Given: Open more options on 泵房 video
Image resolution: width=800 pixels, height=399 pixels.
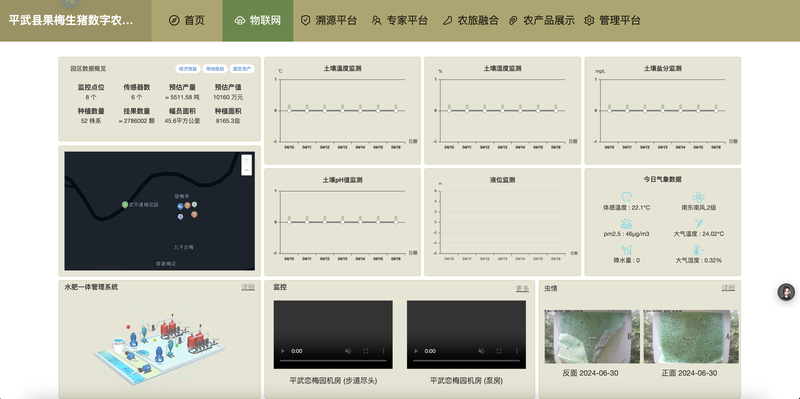Looking at the screenshot, I should pos(517,351).
